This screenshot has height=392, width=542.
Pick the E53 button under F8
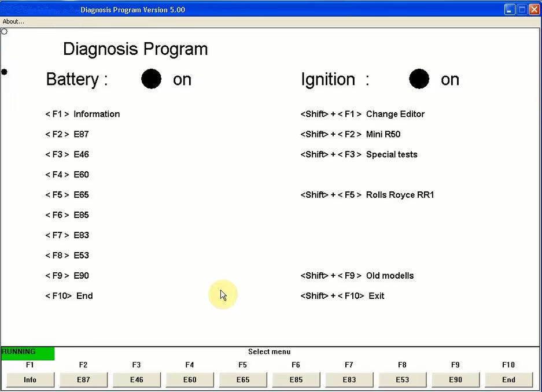click(402, 380)
